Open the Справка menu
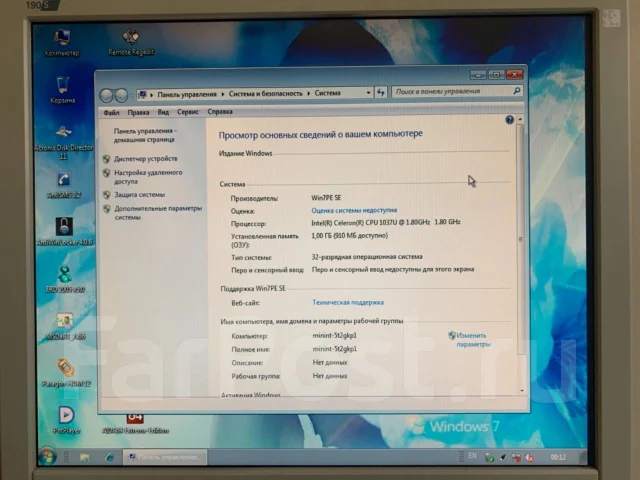640x480 pixels. (x=220, y=111)
